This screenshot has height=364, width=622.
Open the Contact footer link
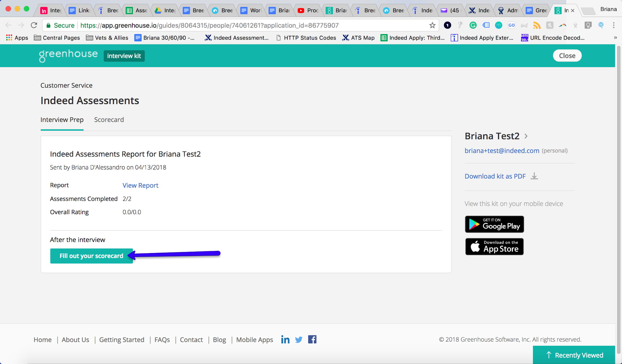pyautogui.click(x=191, y=339)
